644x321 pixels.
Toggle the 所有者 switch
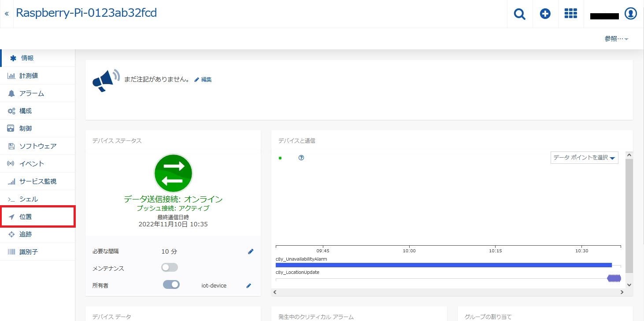[x=171, y=284]
